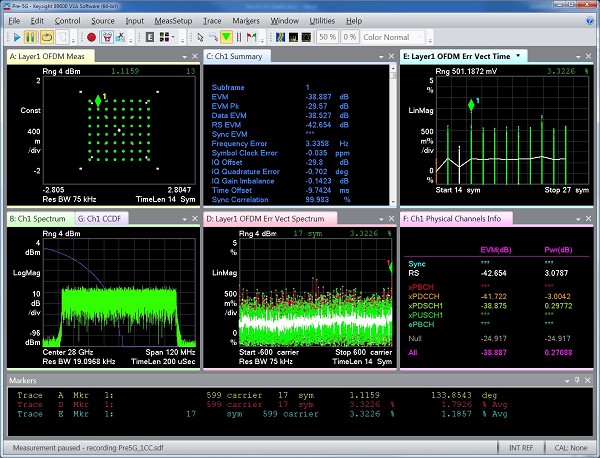Click the player recording icon next to Record
Image resolution: width=600 pixels, height=458 pixels.
108,37
